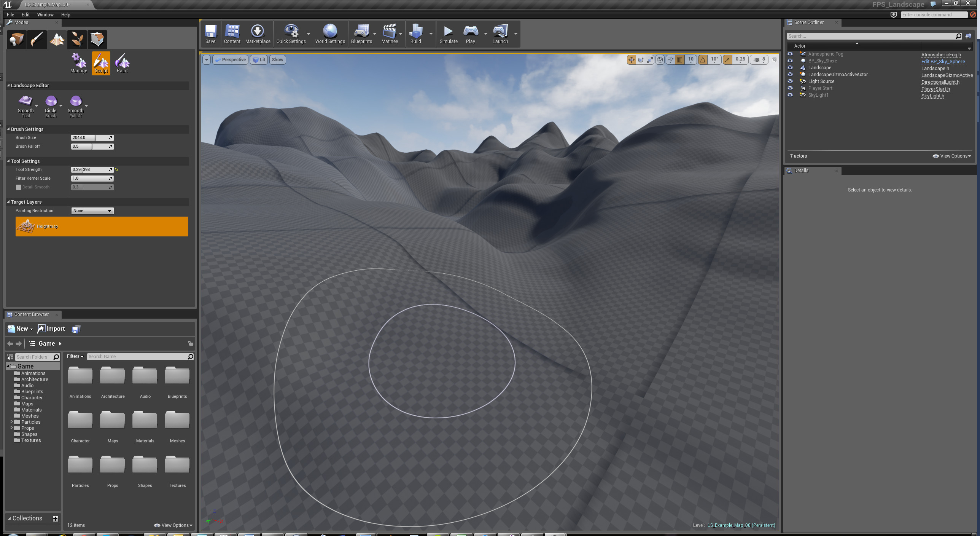
Task: Enable the Detail Smooth checkbox
Action: [18, 187]
